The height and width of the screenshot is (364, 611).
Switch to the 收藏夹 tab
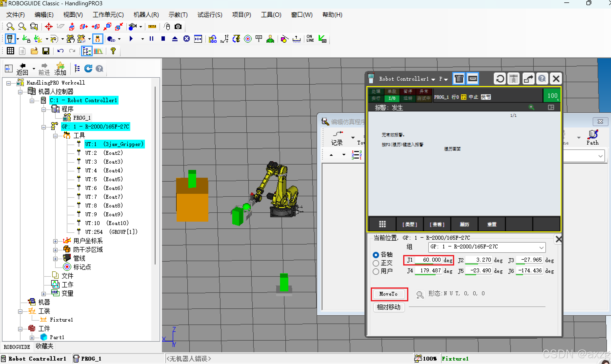pyautogui.click(x=44, y=346)
